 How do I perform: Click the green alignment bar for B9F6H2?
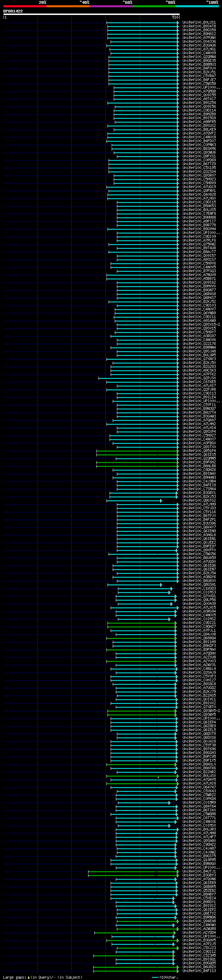pyautogui.click(x=137, y=462)
